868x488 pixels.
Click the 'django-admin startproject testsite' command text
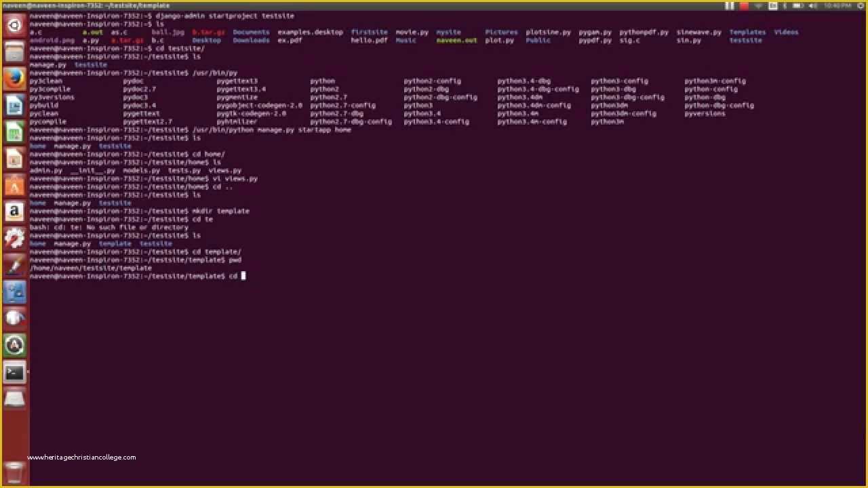(x=224, y=16)
